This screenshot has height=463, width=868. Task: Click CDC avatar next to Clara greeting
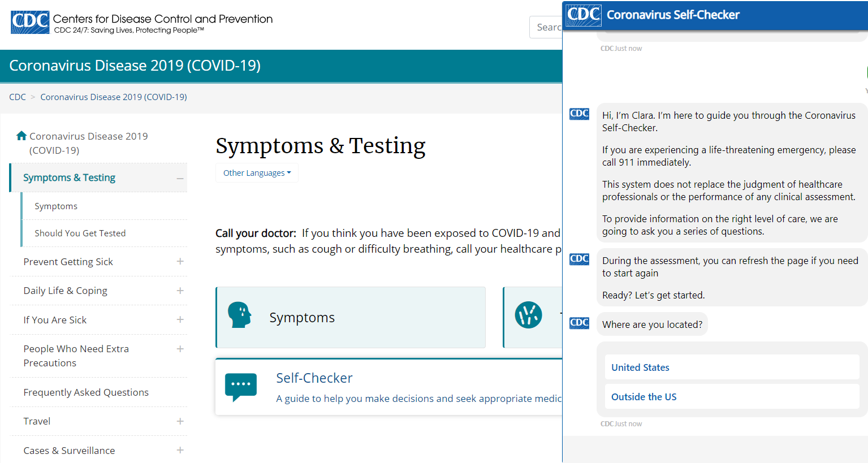click(579, 114)
